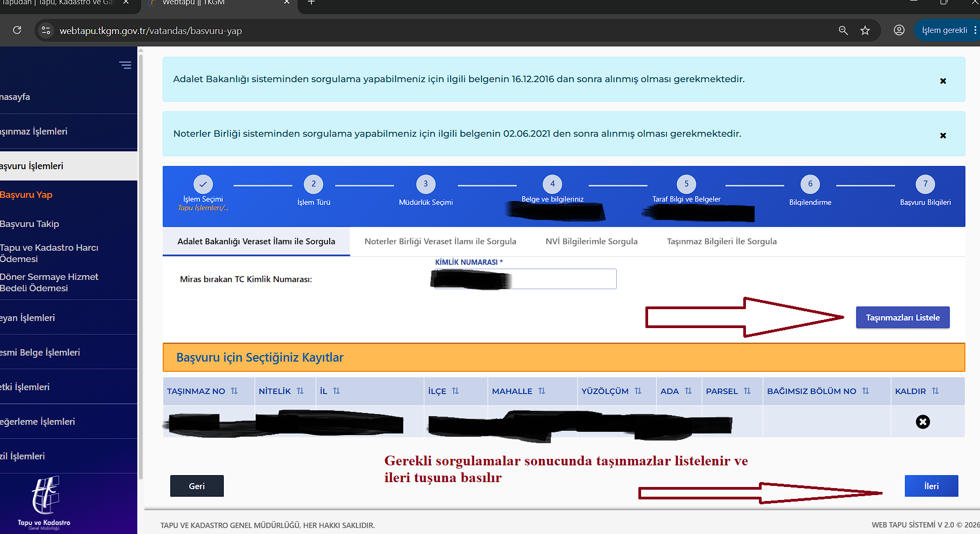Sort table by ADA column
This screenshot has height=534, width=980.
(688, 391)
